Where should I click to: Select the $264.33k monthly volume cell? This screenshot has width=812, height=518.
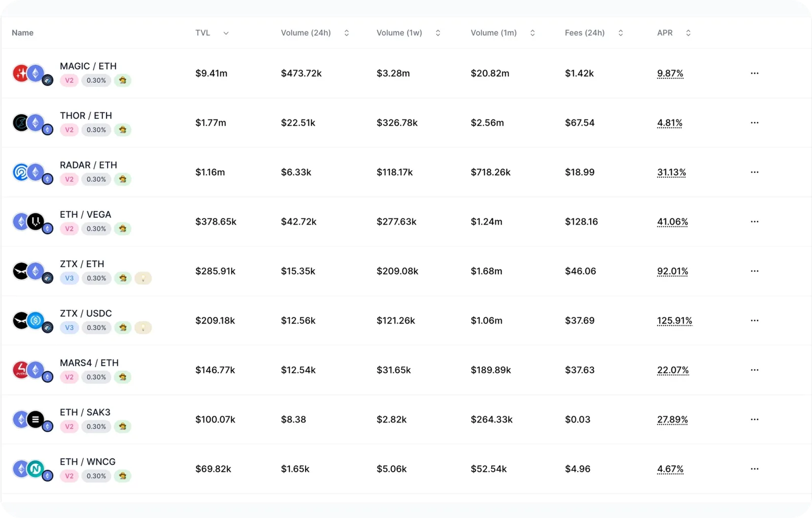click(492, 419)
